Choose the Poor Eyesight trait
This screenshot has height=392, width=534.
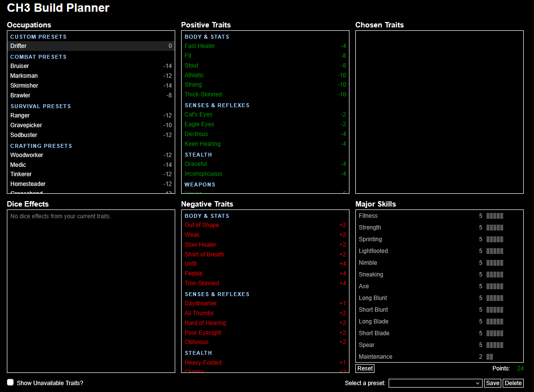tap(265, 333)
